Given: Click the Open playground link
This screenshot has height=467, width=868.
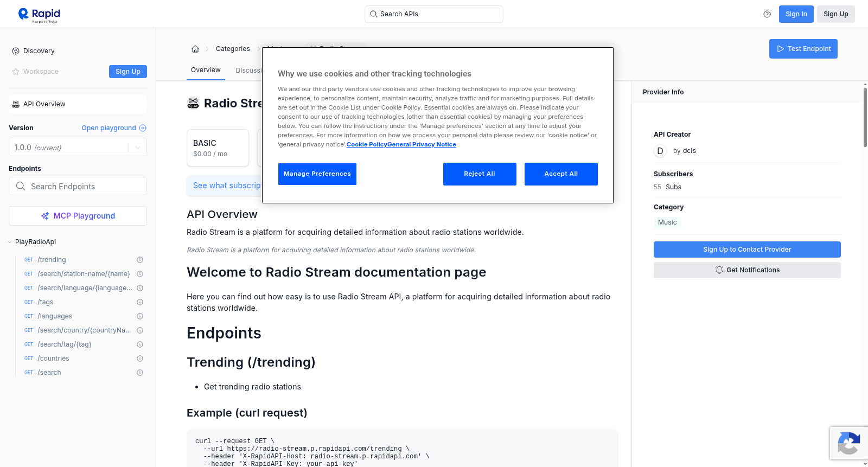Looking at the screenshot, I should 114,128.
